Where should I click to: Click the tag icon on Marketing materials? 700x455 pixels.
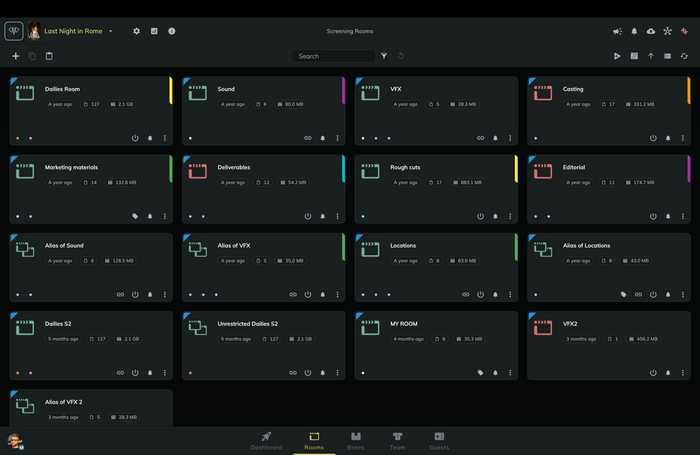pyautogui.click(x=135, y=216)
